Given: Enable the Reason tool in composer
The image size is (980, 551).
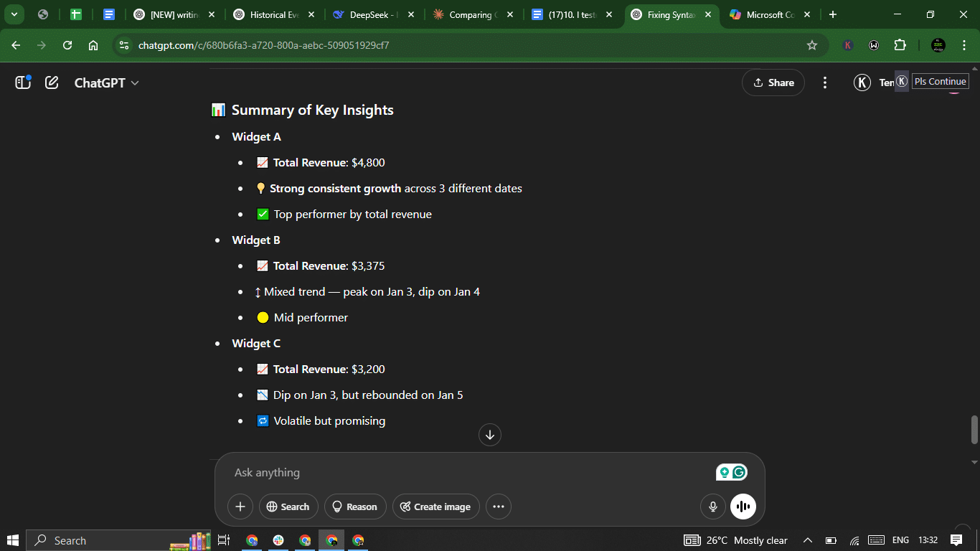Looking at the screenshot, I should pyautogui.click(x=355, y=507).
